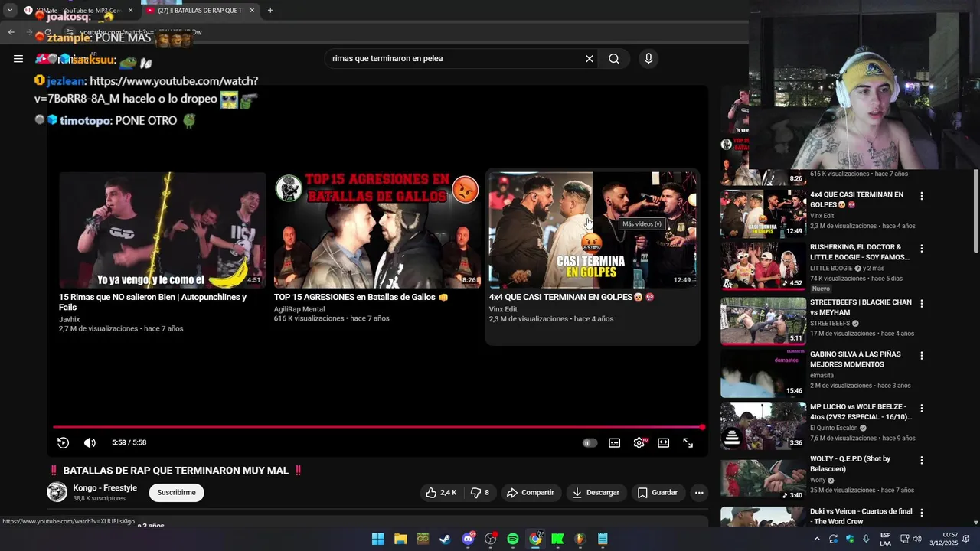
Task: Open Kick app from taskbar
Action: (x=557, y=539)
